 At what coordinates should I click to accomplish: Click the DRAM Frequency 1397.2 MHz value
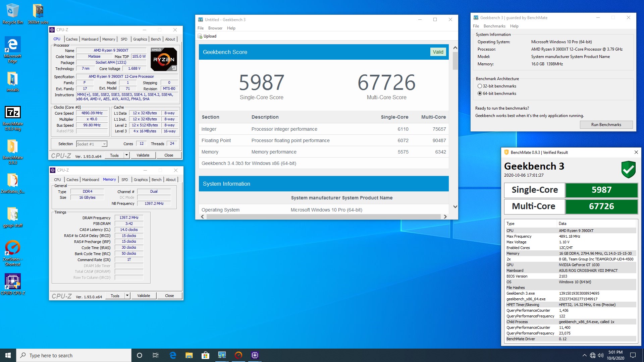(x=129, y=218)
